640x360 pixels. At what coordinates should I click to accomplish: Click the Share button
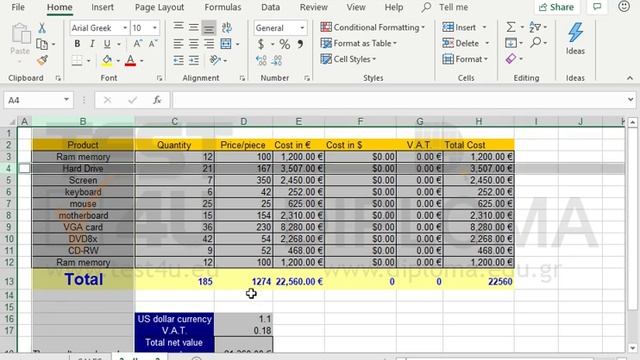(x=557, y=7)
